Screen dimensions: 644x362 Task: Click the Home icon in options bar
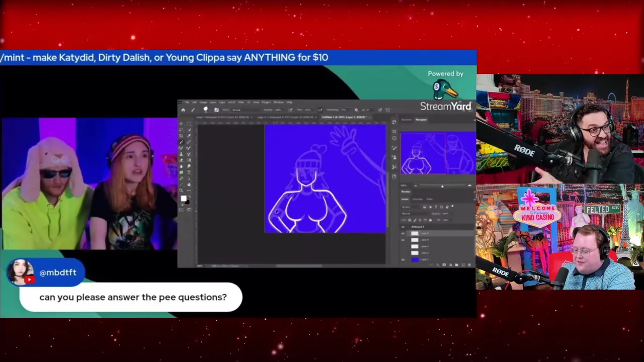coord(183,110)
